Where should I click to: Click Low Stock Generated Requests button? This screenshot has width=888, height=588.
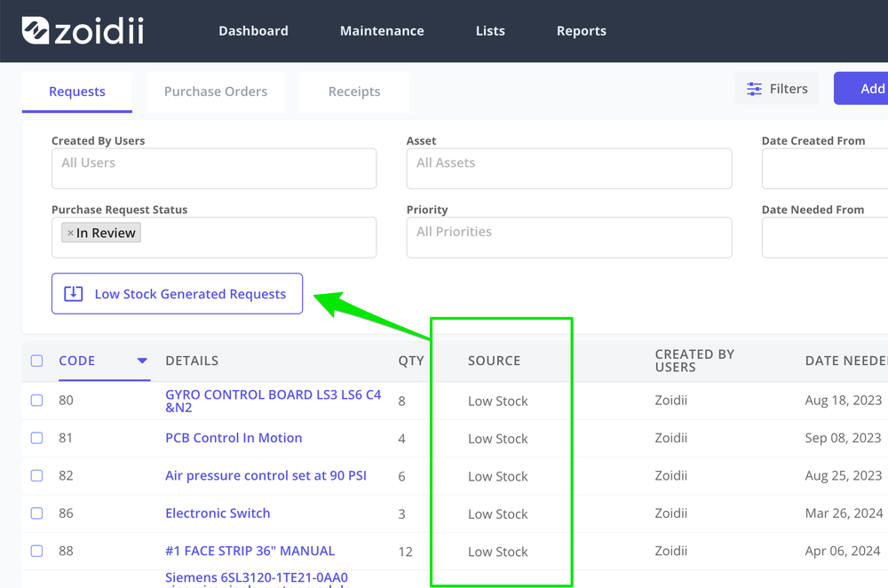(177, 293)
